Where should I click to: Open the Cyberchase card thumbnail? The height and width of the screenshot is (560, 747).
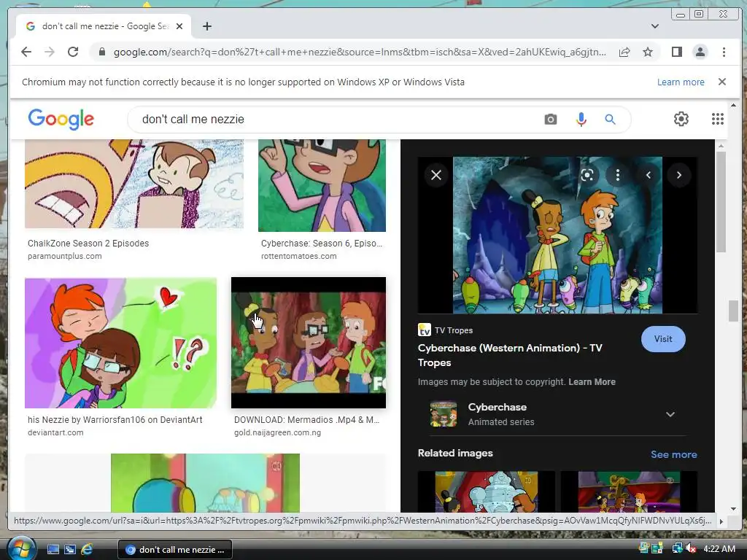tap(444, 414)
